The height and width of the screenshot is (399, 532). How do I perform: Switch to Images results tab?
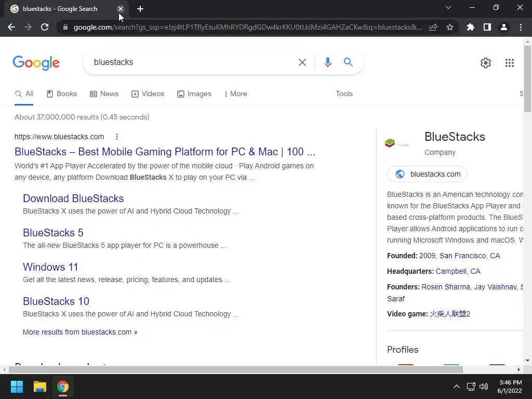coord(194,94)
